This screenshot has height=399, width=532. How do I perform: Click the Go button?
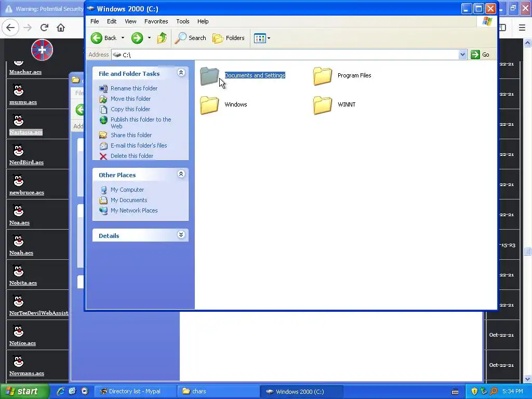pos(480,55)
